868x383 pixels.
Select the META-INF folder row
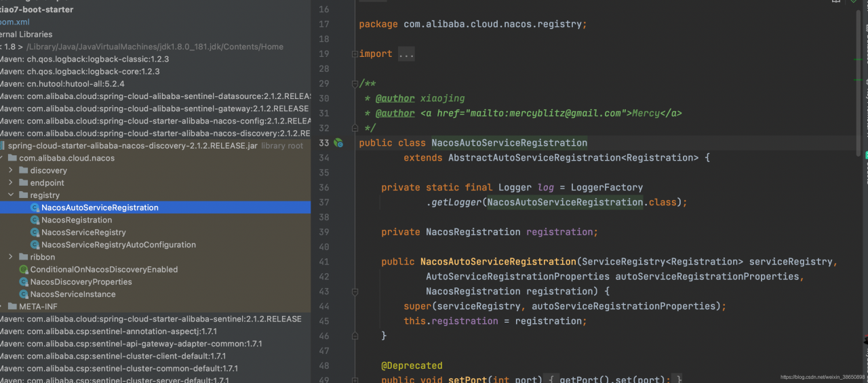(155, 306)
